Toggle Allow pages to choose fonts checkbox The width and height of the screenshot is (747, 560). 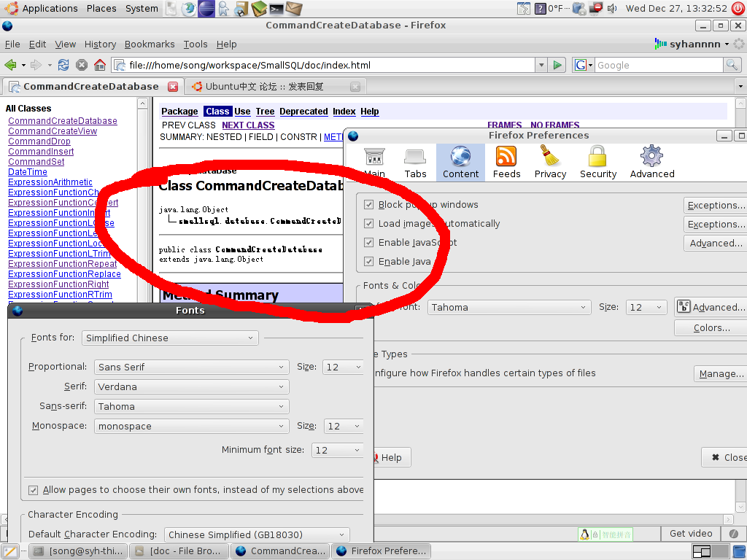pos(33,490)
